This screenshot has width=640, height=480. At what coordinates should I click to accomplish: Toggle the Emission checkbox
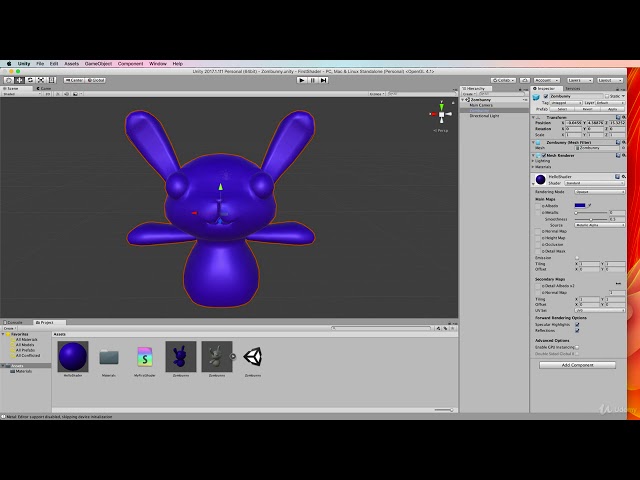[577, 258]
